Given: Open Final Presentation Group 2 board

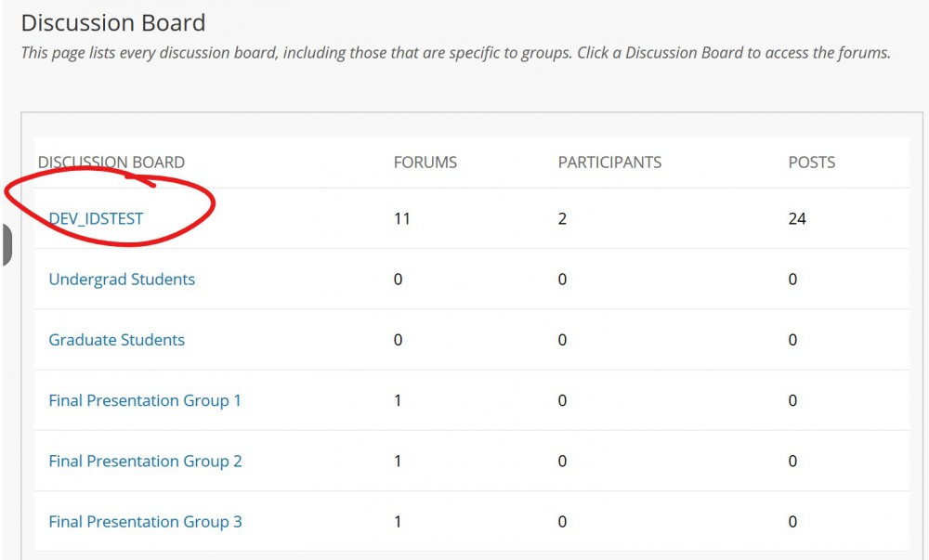Looking at the screenshot, I should 145,461.
